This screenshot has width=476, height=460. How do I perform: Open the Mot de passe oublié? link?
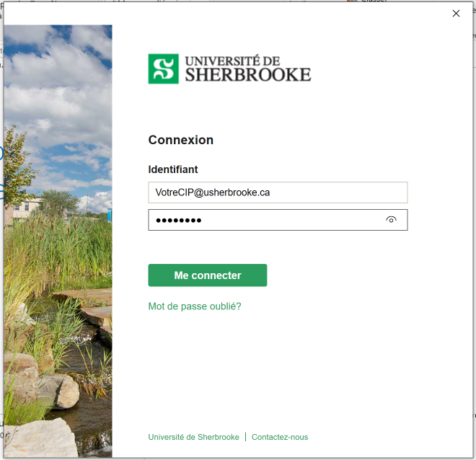coord(194,306)
